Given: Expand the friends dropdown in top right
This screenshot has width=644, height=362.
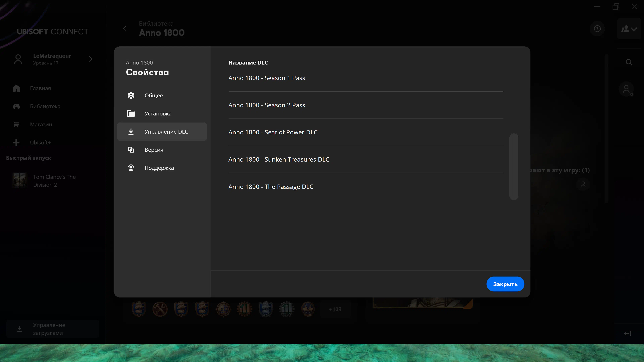Looking at the screenshot, I should tap(629, 29).
